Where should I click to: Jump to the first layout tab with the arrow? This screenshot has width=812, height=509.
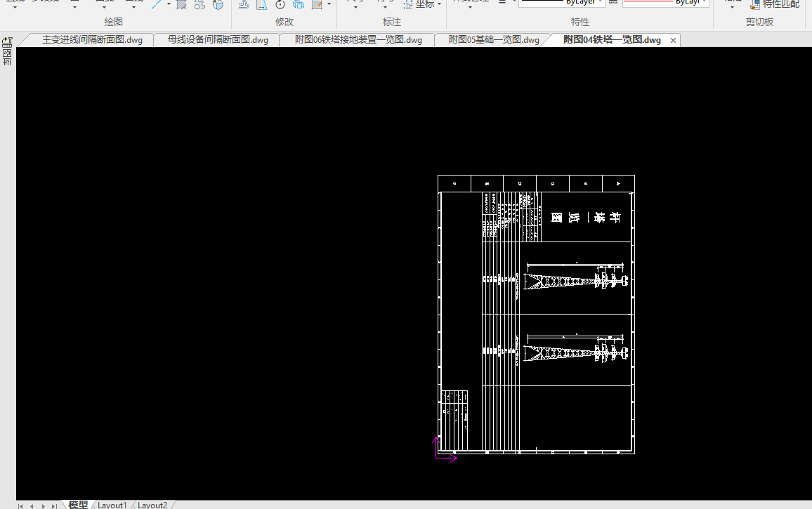(x=20, y=506)
